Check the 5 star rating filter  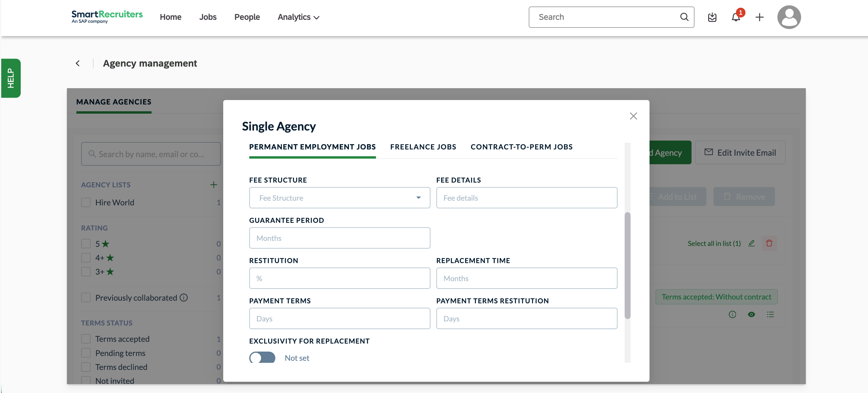pyautogui.click(x=86, y=244)
